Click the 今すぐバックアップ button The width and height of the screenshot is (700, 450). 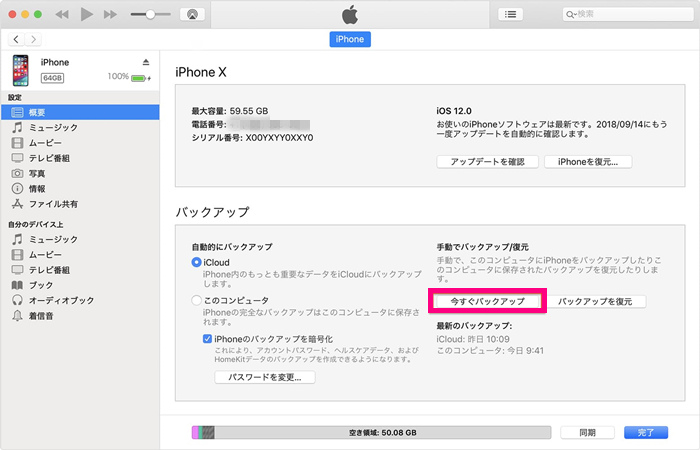[x=488, y=301]
